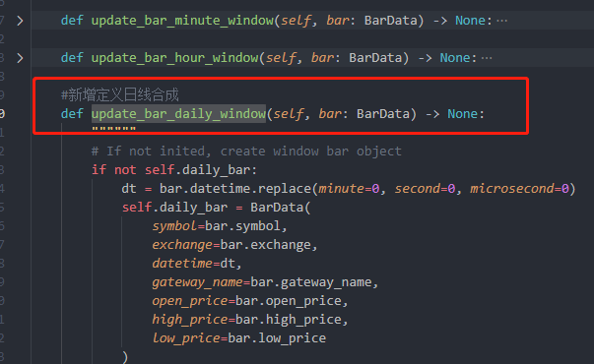Click exchange=bar.exchange argument
This screenshot has width=594, height=364.
pyautogui.click(x=234, y=245)
